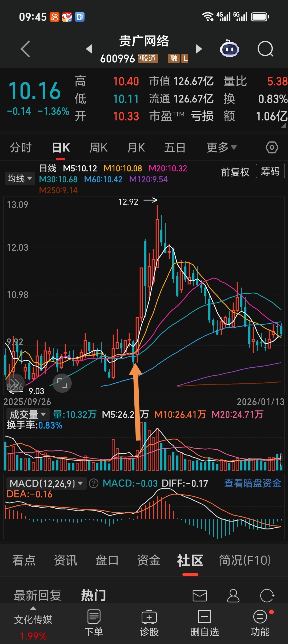Open the 看点 tab
The height and width of the screenshot is (644, 288).
coord(24,560)
